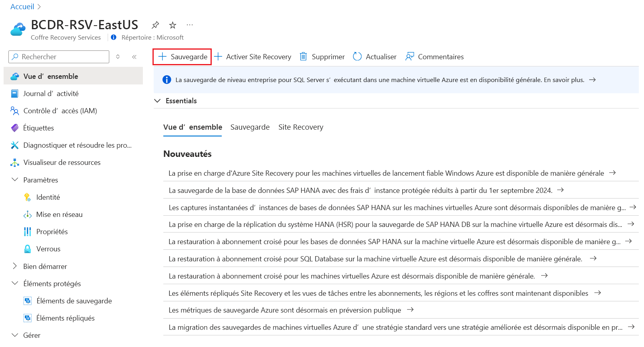
Task: Open Vue d'ensemble in the sidebar
Action: point(73,76)
